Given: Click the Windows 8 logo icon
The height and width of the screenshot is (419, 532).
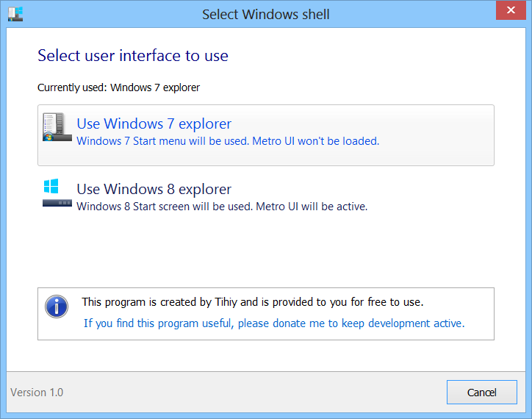Looking at the screenshot, I should coord(51,185).
